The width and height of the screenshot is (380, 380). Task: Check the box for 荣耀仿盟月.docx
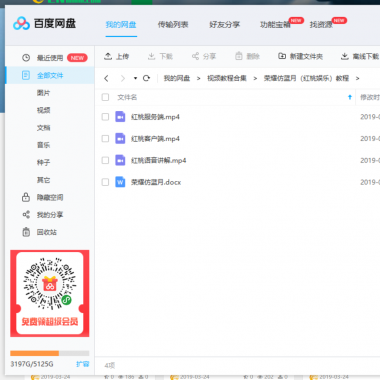[105, 182]
